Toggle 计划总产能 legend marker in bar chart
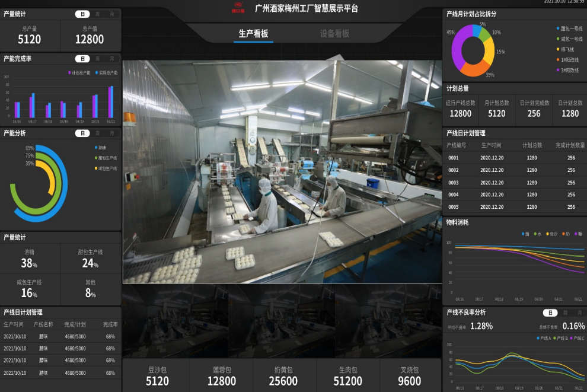This screenshot has height=392, width=587. 69,73
